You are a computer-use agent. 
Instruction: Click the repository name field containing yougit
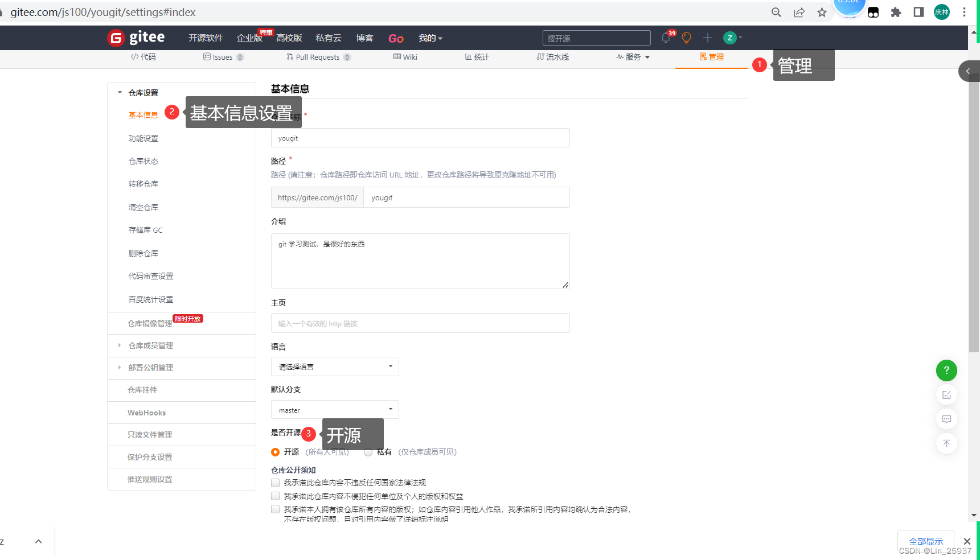click(x=420, y=138)
